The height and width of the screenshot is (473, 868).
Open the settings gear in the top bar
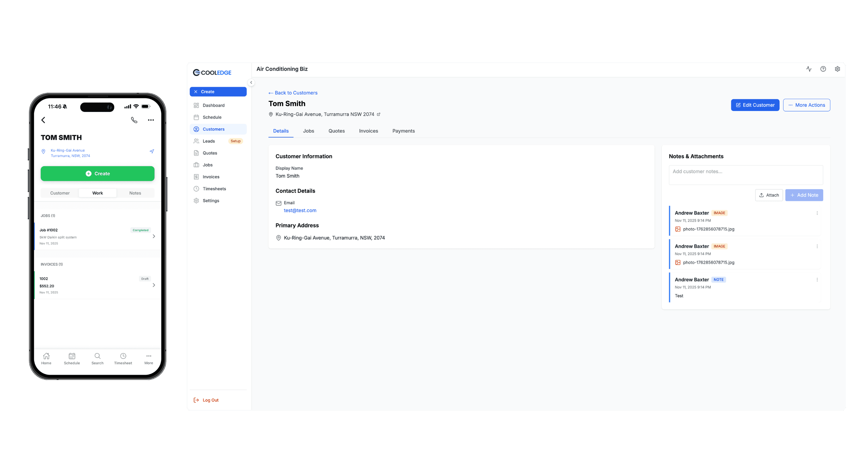coord(838,69)
